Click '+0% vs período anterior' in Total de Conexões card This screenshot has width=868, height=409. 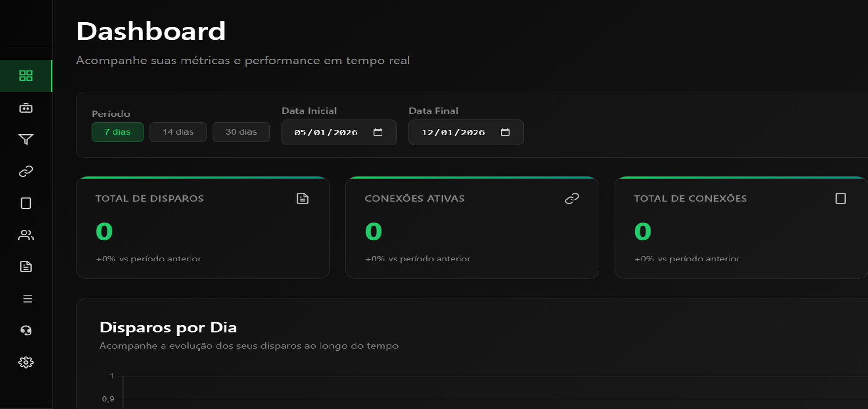click(687, 259)
